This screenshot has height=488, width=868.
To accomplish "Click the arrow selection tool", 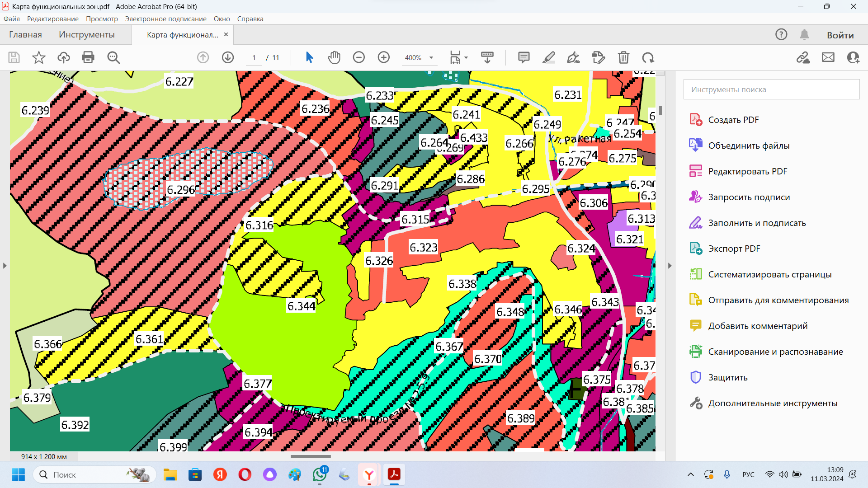I will click(x=309, y=57).
